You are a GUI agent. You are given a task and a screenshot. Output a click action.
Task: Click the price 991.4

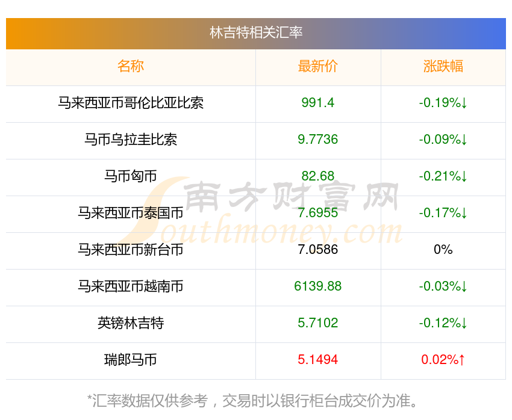coord(317,103)
